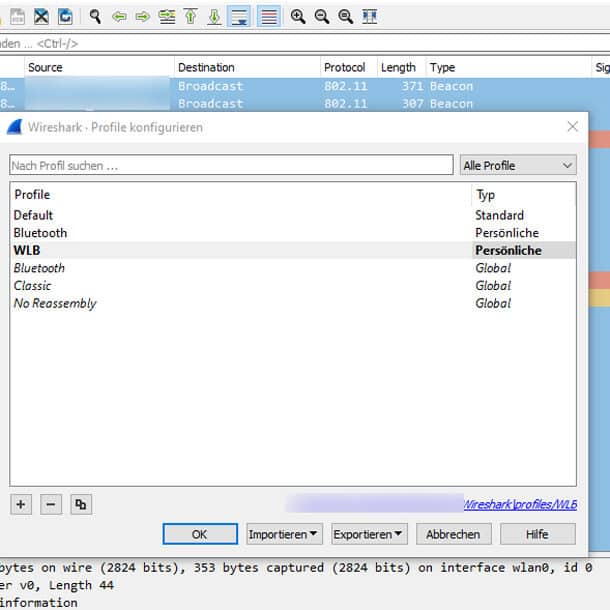This screenshot has height=610, width=610.
Task: Select the Default profile row
Action: [x=293, y=215]
